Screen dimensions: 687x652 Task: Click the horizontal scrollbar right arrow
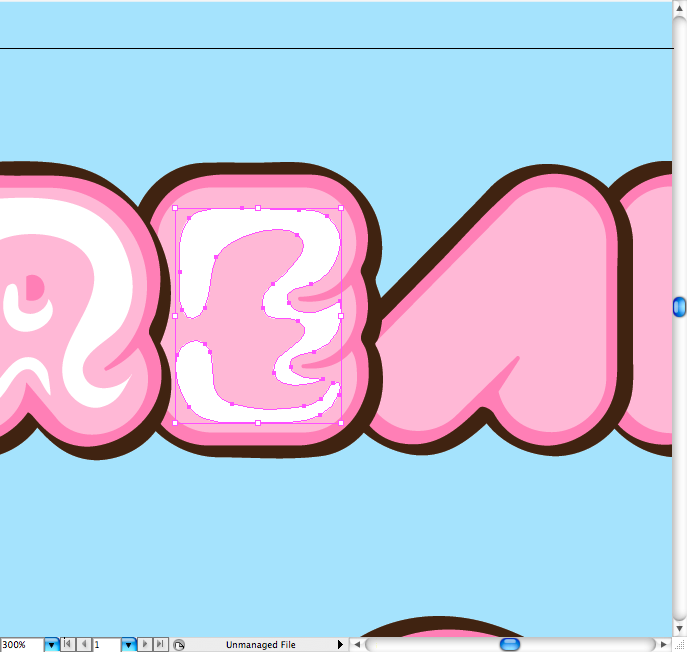coord(662,645)
